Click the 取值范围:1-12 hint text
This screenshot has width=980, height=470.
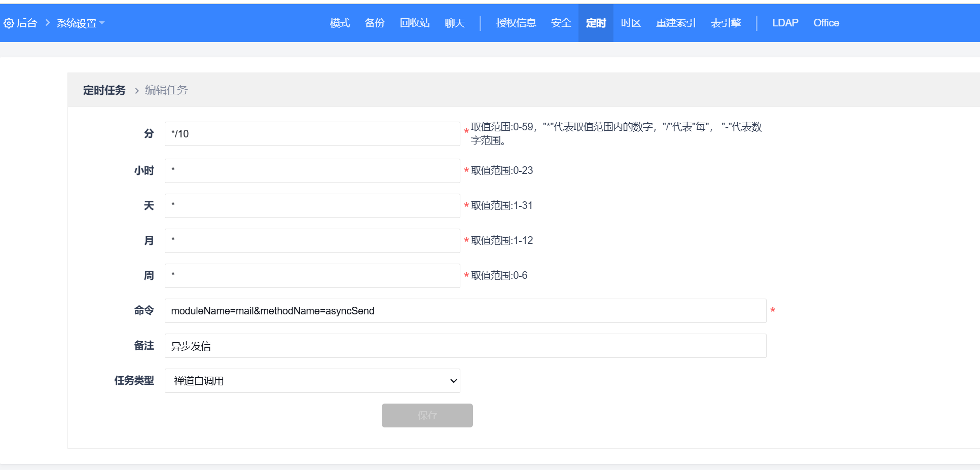502,240
